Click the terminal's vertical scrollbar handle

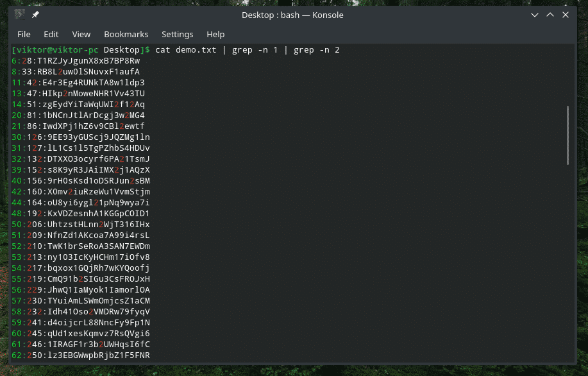567,135
